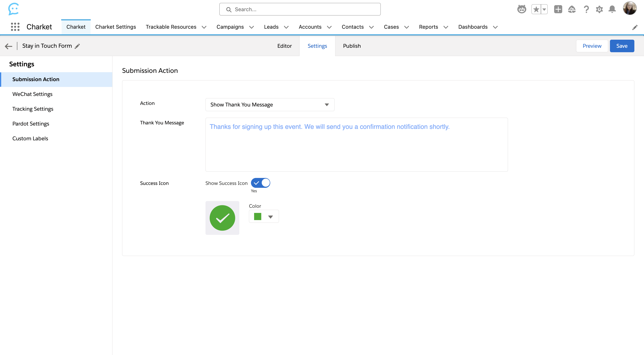
Task: Open the Help question mark icon
Action: (x=586, y=9)
